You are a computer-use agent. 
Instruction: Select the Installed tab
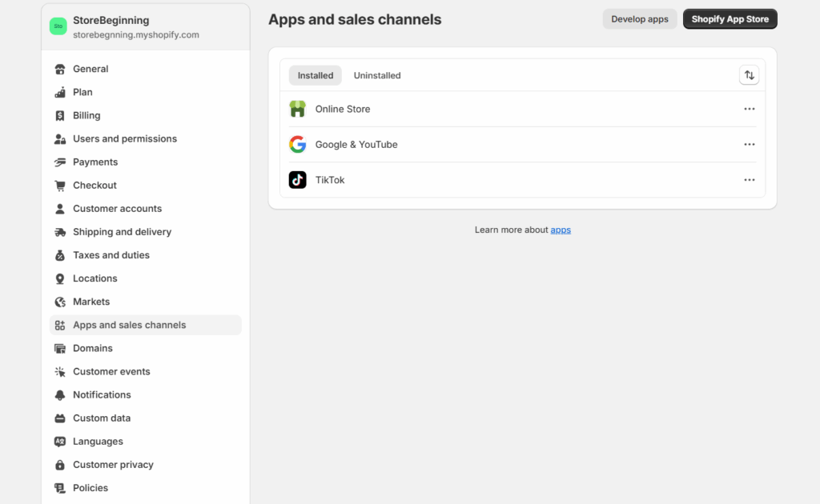click(x=316, y=75)
